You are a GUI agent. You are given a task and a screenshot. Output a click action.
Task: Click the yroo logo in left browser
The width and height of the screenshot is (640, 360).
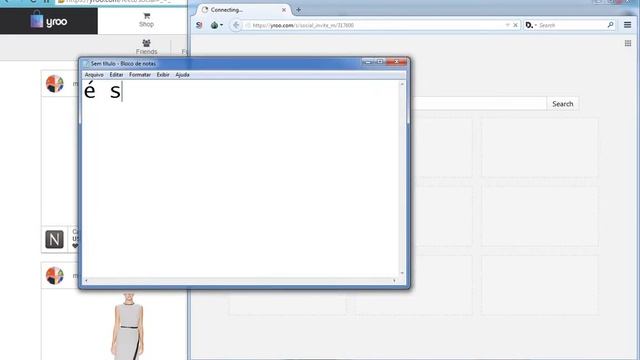[x=49, y=20]
